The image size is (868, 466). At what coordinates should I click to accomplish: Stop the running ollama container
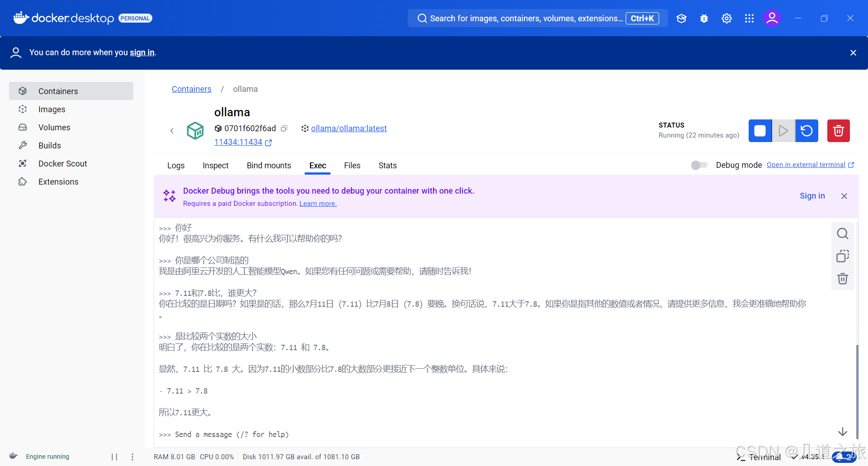click(x=760, y=131)
